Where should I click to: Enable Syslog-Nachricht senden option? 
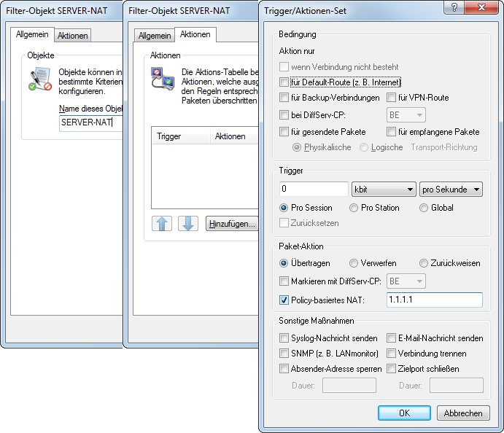click(x=284, y=338)
